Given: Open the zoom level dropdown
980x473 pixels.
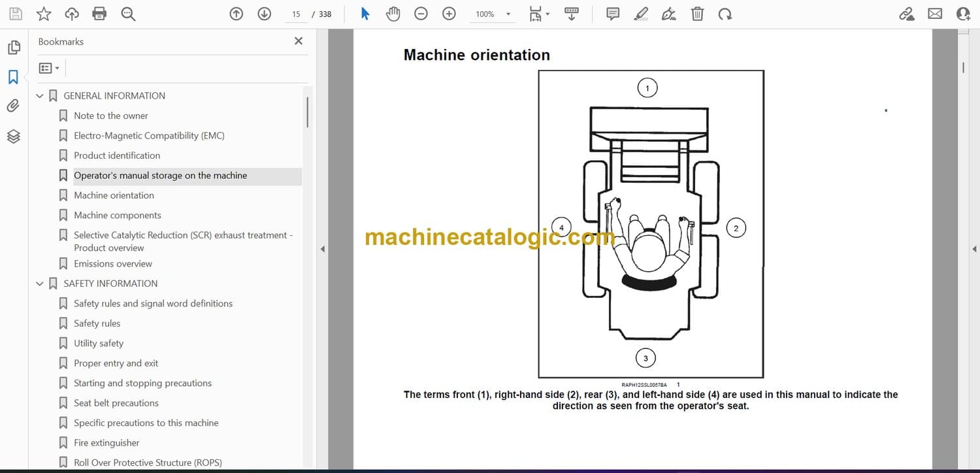Looking at the screenshot, I should 508,14.
